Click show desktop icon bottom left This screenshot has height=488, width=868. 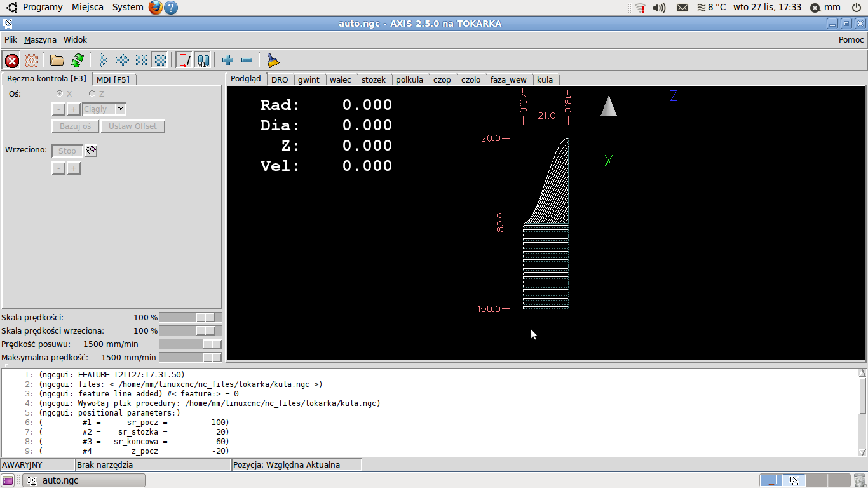[x=8, y=480]
